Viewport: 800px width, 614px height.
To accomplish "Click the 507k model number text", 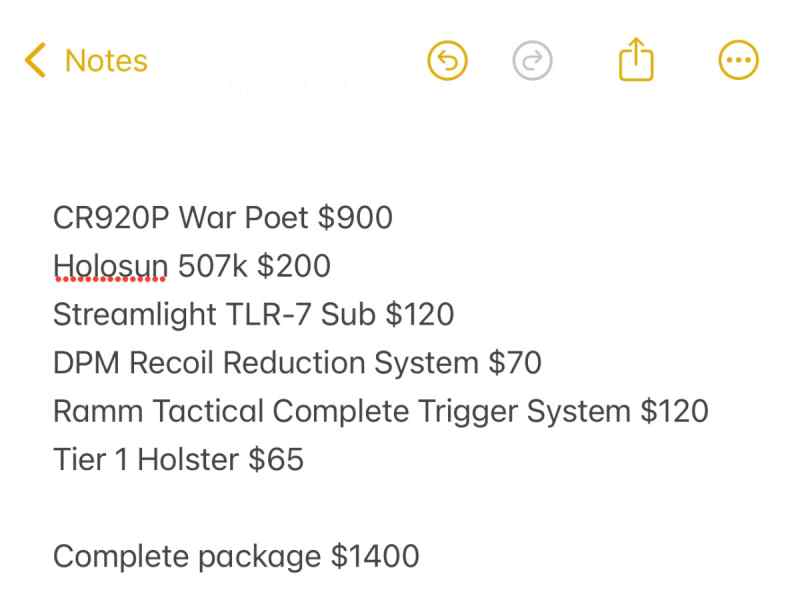I will point(212,266).
